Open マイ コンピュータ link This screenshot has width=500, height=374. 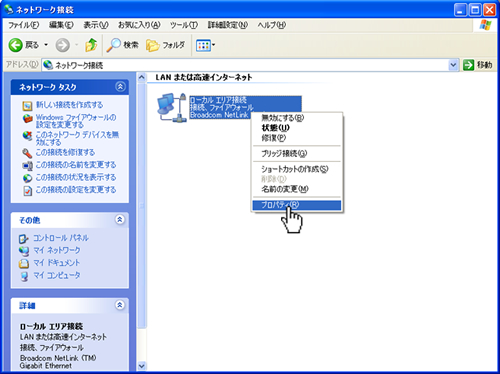pos(57,275)
